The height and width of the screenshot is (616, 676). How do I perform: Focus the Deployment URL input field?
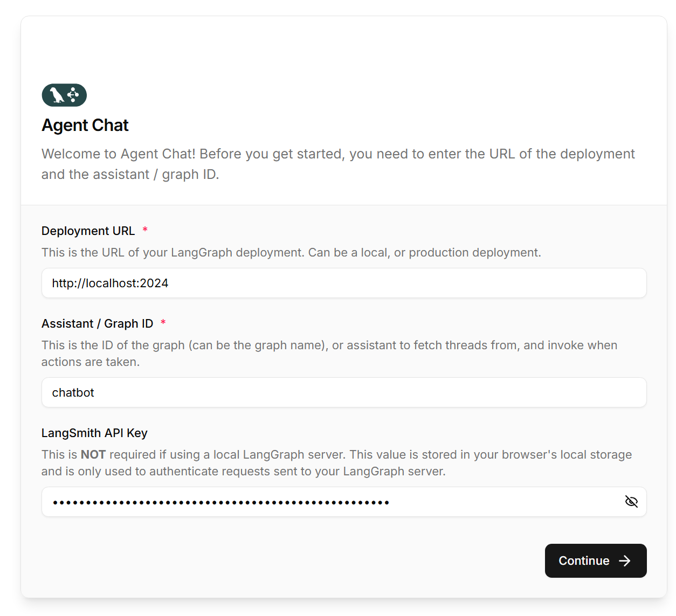[344, 283]
